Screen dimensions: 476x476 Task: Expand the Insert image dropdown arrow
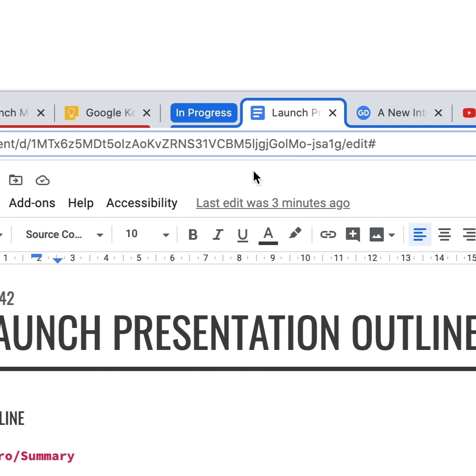[392, 235]
